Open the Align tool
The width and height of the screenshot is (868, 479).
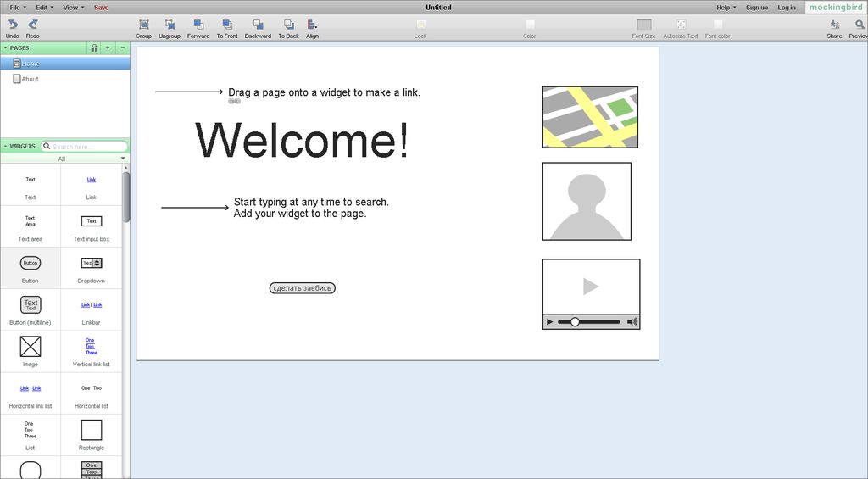coord(312,25)
